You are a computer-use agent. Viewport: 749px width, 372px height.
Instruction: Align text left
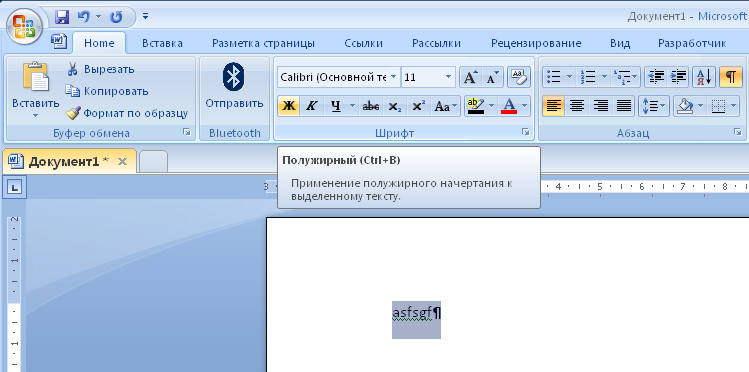pos(554,106)
